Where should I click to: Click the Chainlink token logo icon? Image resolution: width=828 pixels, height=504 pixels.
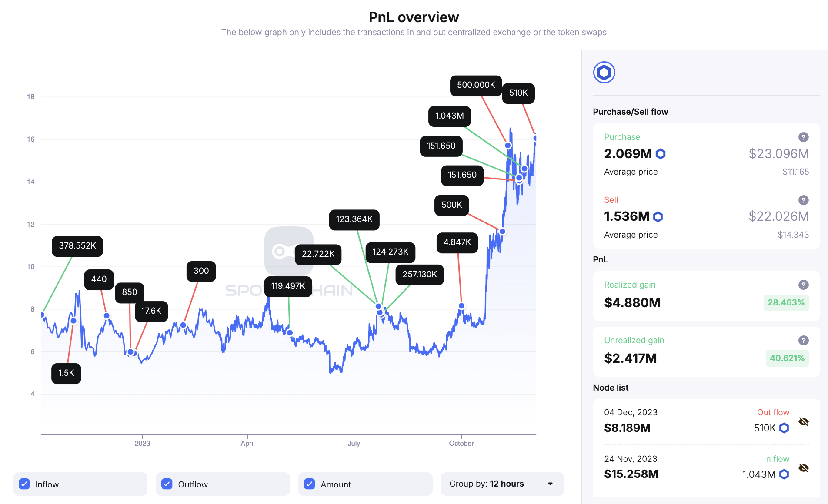(x=604, y=73)
